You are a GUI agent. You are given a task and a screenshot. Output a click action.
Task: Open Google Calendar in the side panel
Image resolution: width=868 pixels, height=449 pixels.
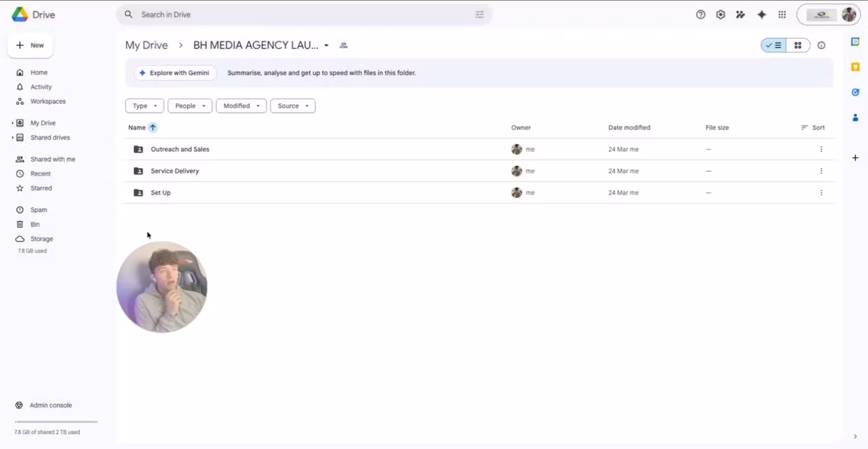(855, 41)
